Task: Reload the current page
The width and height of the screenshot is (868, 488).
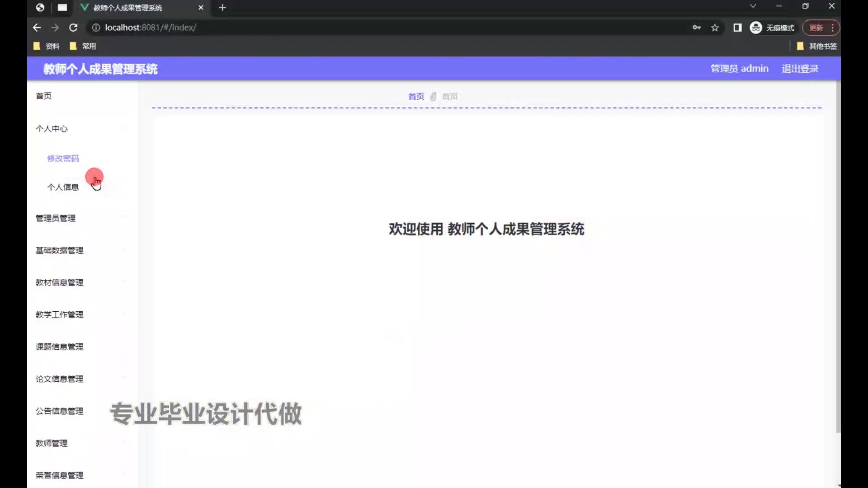Action: tap(73, 28)
